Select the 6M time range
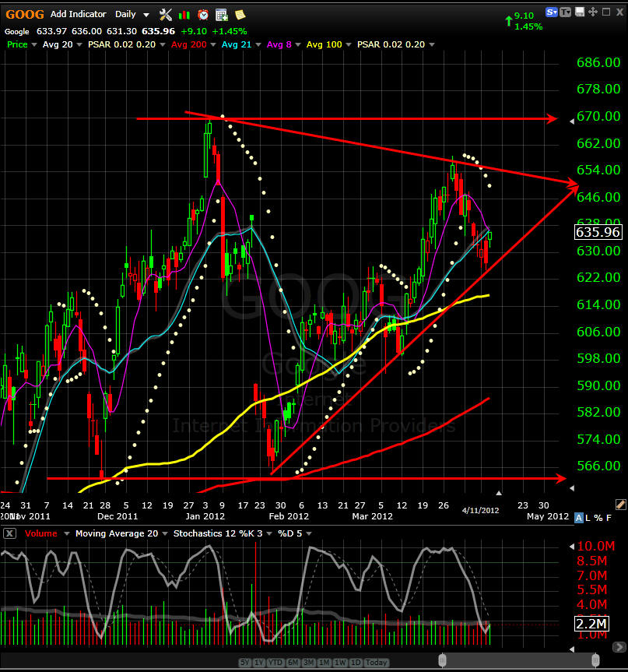The height and width of the screenshot is (672, 628). (293, 662)
